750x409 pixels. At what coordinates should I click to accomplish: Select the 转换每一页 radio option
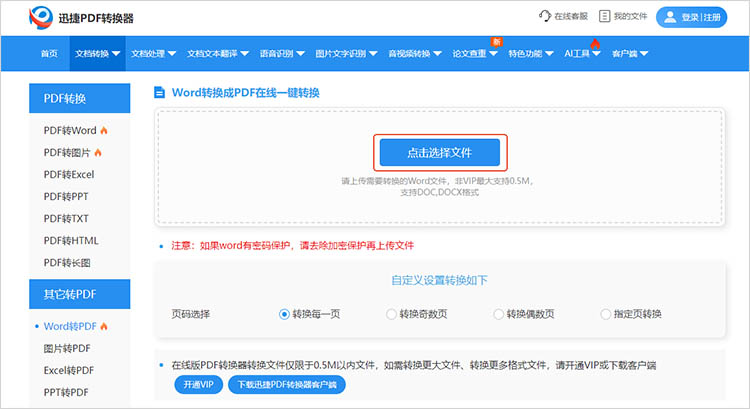(285, 314)
